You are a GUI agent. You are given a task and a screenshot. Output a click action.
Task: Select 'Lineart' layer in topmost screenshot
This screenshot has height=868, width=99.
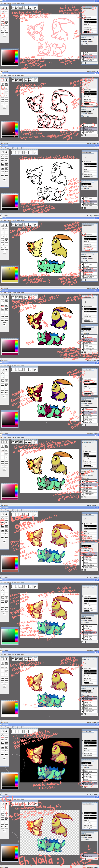[x=89, y=54]
